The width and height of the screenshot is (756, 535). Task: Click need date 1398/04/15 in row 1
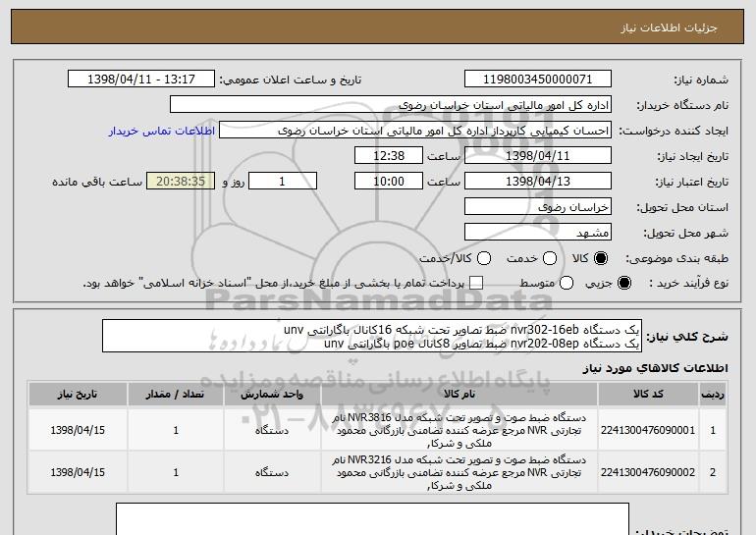click(78, 430)
